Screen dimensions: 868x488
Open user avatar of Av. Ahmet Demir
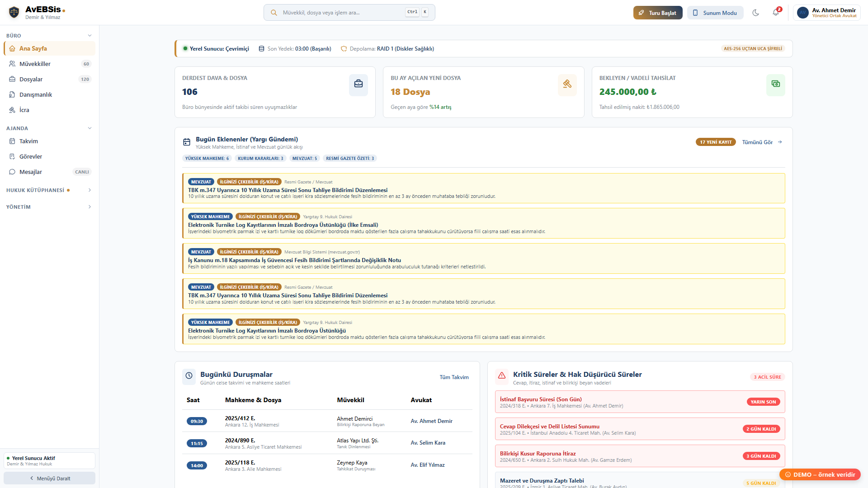click(x=802, y=13)
